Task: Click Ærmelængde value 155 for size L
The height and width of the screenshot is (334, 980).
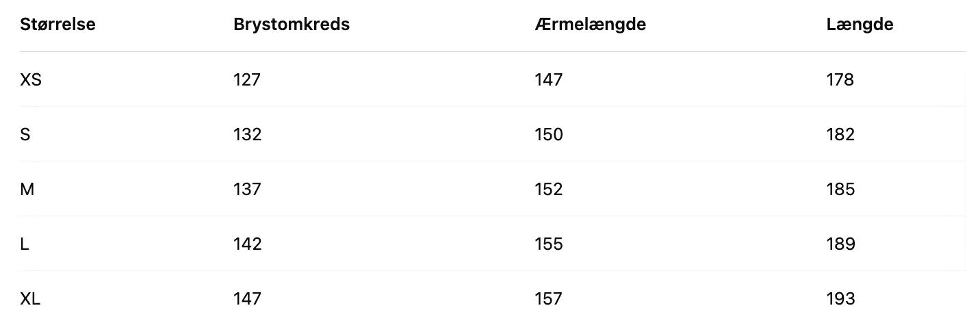Action: tap(549, 244)
